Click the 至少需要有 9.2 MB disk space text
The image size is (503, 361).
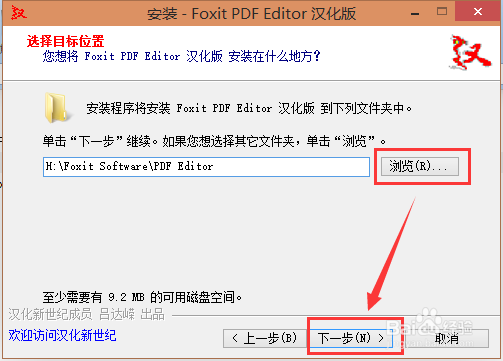click(x=142, y=297)
